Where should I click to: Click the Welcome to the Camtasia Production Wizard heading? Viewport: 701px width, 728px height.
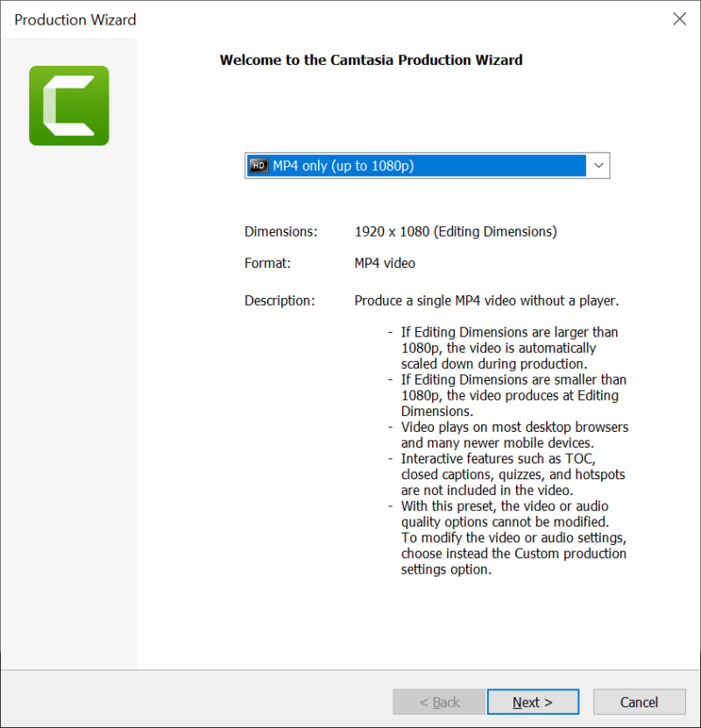click(371, 60)
